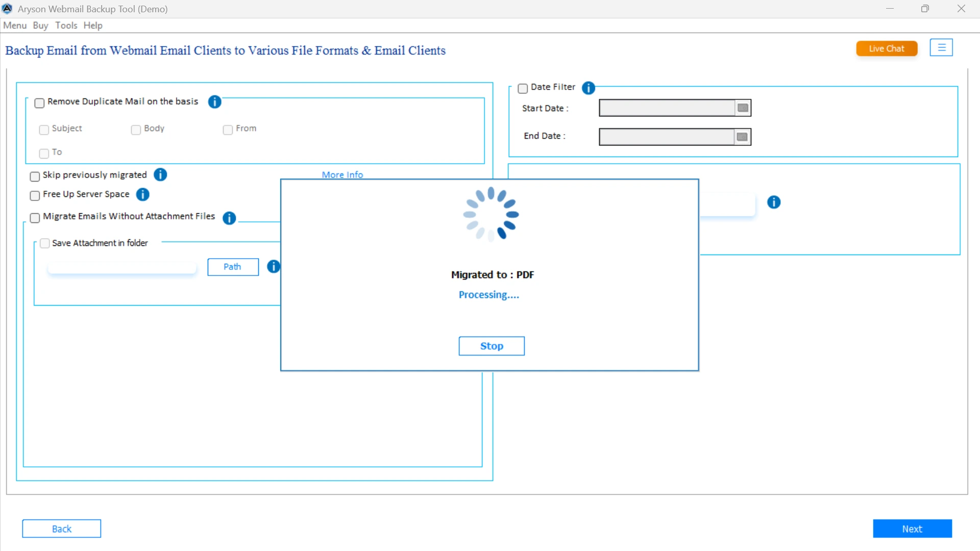Click info icon beside Remove Duplicate Mail
This screenshot has width=980, height=551.
click(x=215, y=102)
